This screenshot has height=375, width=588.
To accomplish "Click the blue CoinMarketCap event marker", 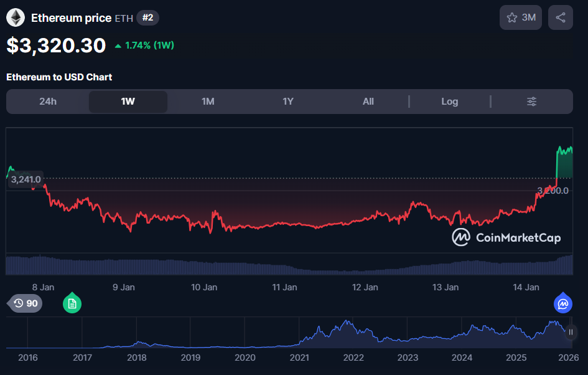I will point(563,303).
